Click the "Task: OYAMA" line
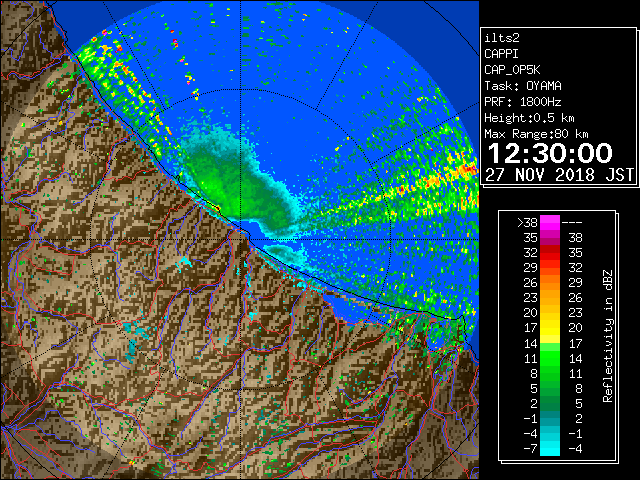Image resolution: width=640 pixels, height=480 pixels. [x=523, y=86]
